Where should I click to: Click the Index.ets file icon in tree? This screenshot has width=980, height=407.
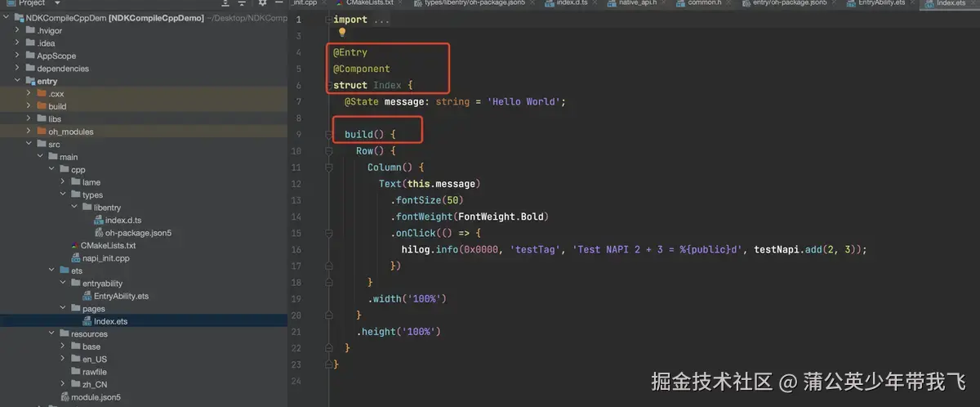87,321
